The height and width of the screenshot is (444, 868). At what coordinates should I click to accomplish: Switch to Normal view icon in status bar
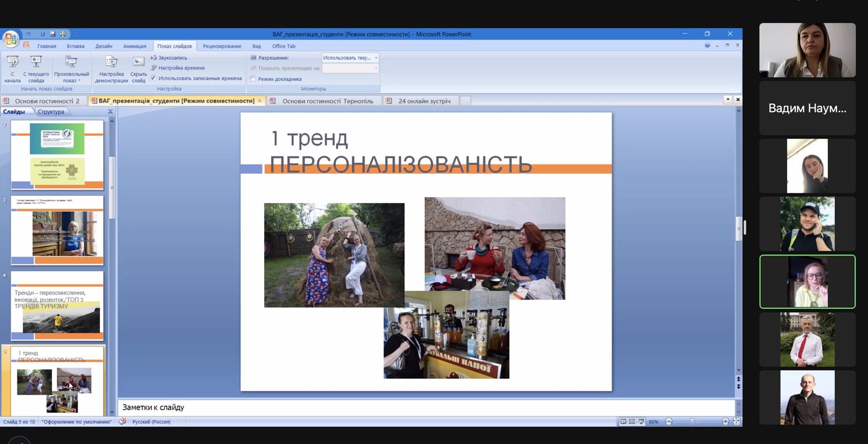[x=623, y=421]
